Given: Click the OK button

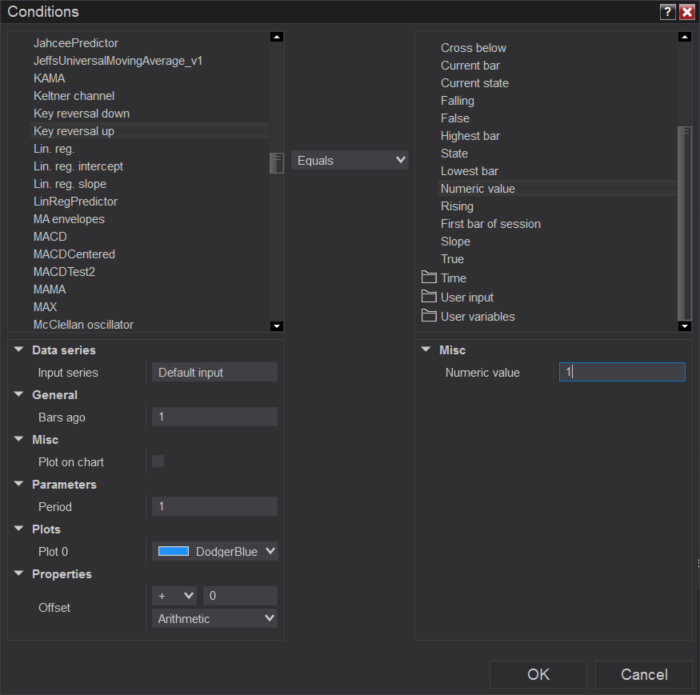Looking at the screenshot, I should 538,674.
